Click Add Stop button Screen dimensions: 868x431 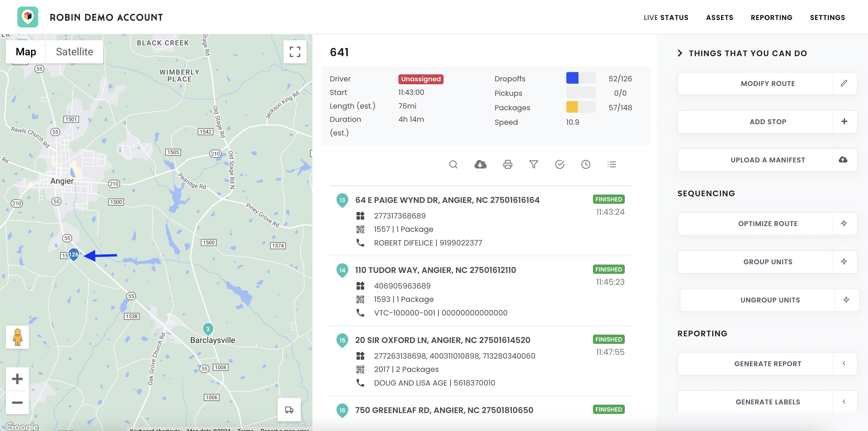(x=767, y=122)
